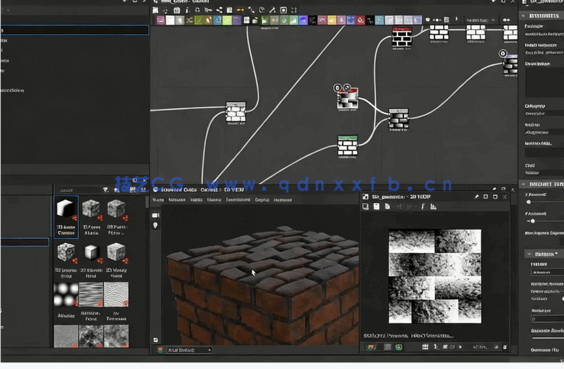Click the save image icon in the 2D view toolbar
564x369 pixels.
376,206
